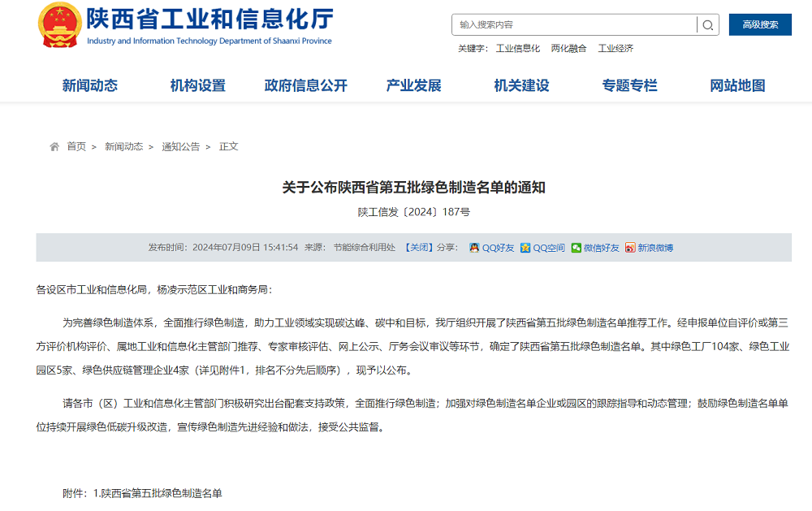The image size is (812, 511).
Task: Open the 产业发展 section
Action: point(412,84)
